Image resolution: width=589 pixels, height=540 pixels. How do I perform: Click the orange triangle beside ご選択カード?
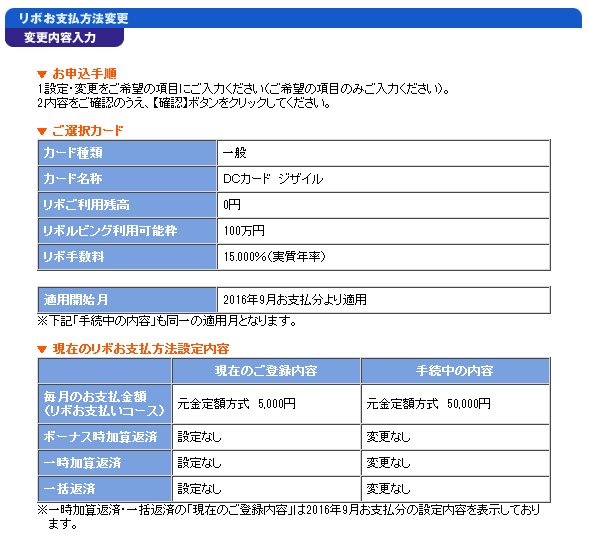(x=42, y=131)
